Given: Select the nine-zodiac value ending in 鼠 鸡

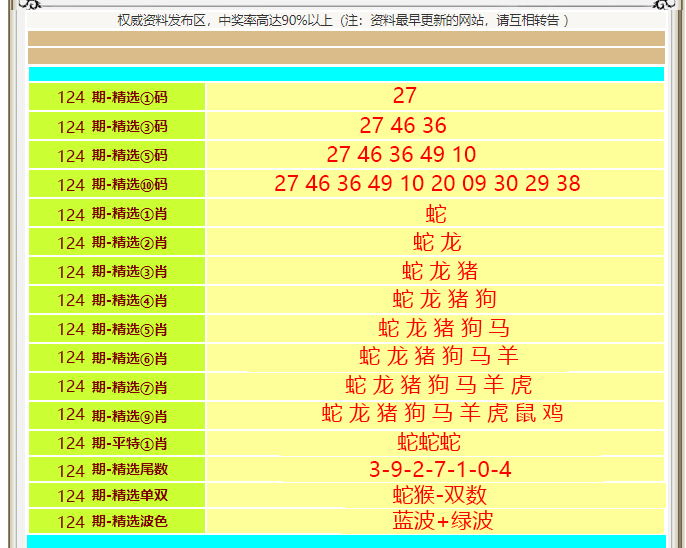Looking at the screenshot, I should coord(442,413).
